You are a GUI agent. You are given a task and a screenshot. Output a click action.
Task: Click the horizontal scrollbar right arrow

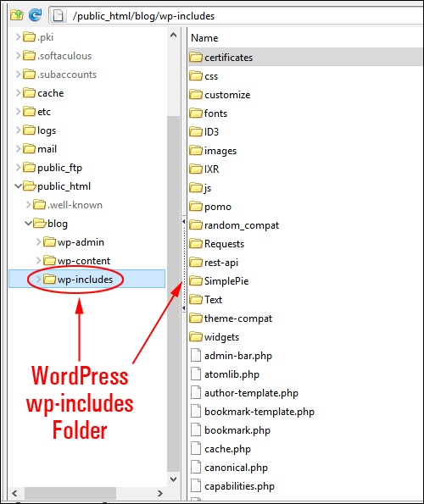pos(160,493)
